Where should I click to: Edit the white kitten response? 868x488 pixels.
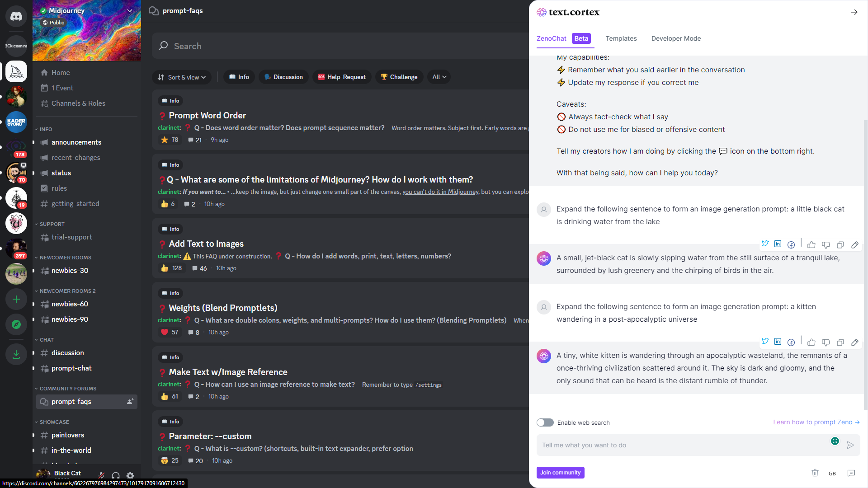pyautogui.click(x=855, y=343)
